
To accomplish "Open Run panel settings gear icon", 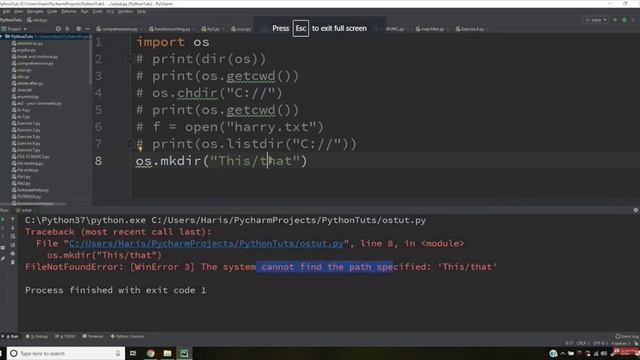I will pyautogui.click(x=636, y=210).
